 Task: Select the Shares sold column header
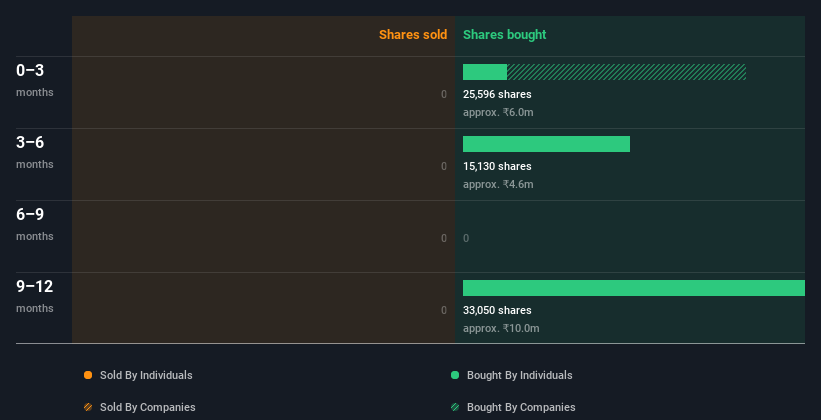(x=413, y=35)
